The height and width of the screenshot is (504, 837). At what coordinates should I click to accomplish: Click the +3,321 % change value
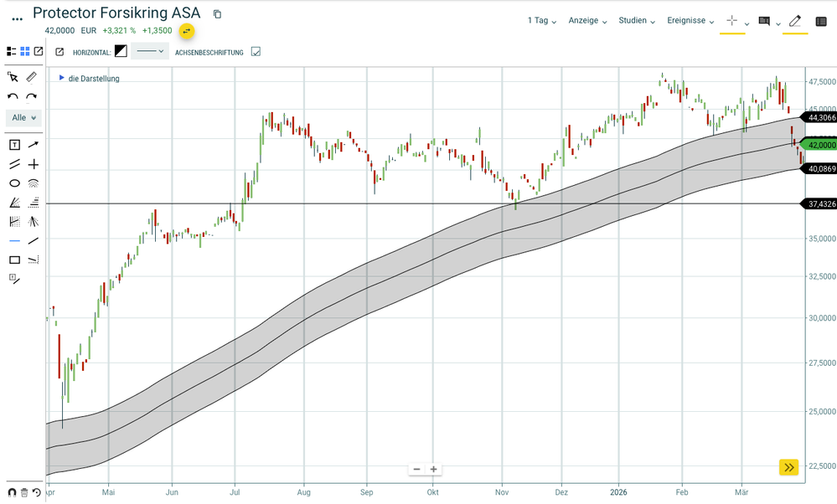click(x=119, y=31)
